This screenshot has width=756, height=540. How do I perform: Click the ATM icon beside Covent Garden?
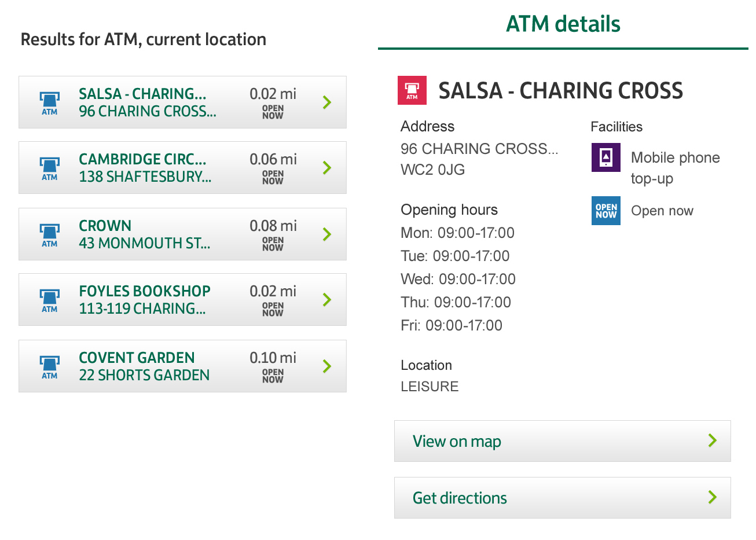[50, 366]
